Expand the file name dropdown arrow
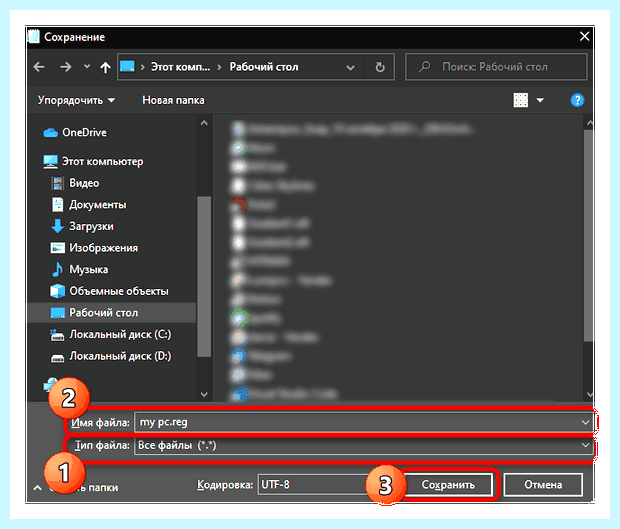 tap(585, 423)
